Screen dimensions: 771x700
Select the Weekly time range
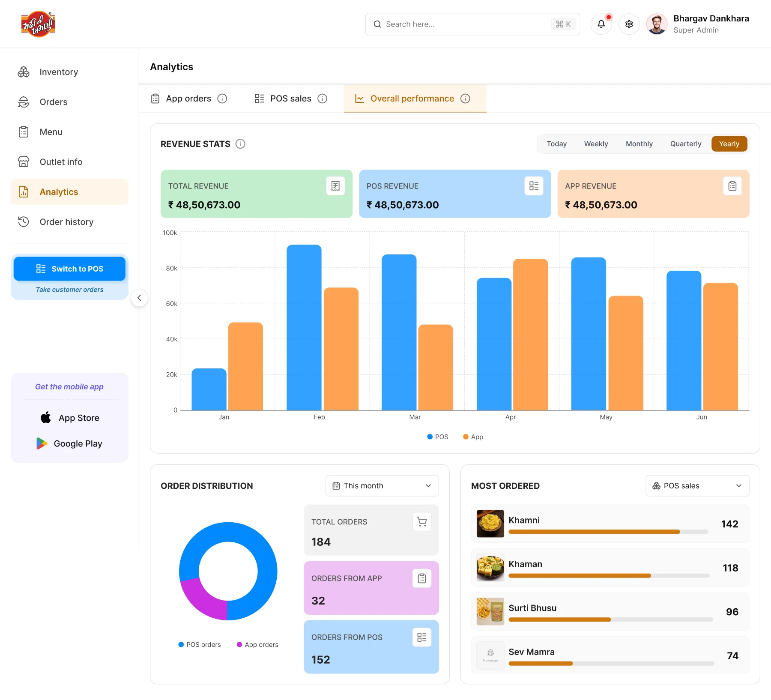pyautogui.click(x=596, y=144)
